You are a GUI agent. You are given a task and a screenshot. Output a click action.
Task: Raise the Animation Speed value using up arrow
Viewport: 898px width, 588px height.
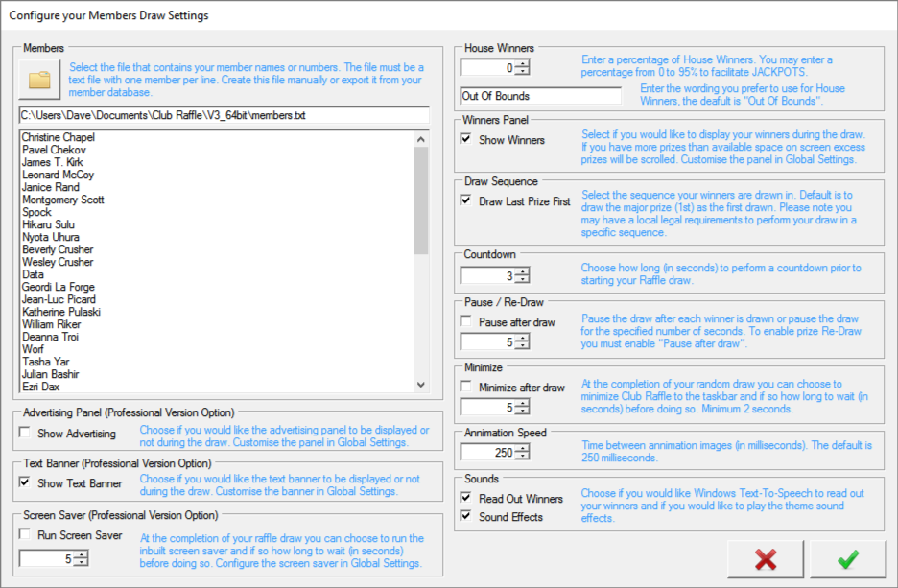[522, 448]
